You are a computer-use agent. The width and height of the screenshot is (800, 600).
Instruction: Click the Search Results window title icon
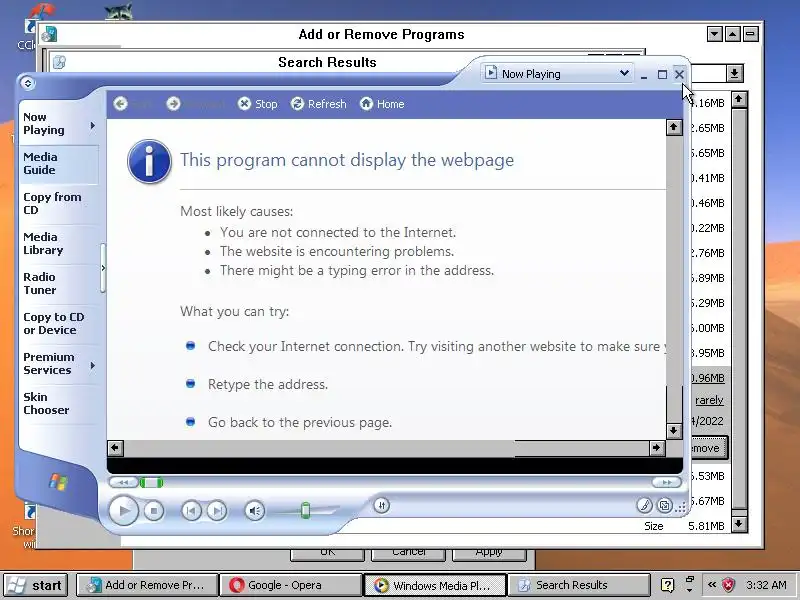click(59, 62)
